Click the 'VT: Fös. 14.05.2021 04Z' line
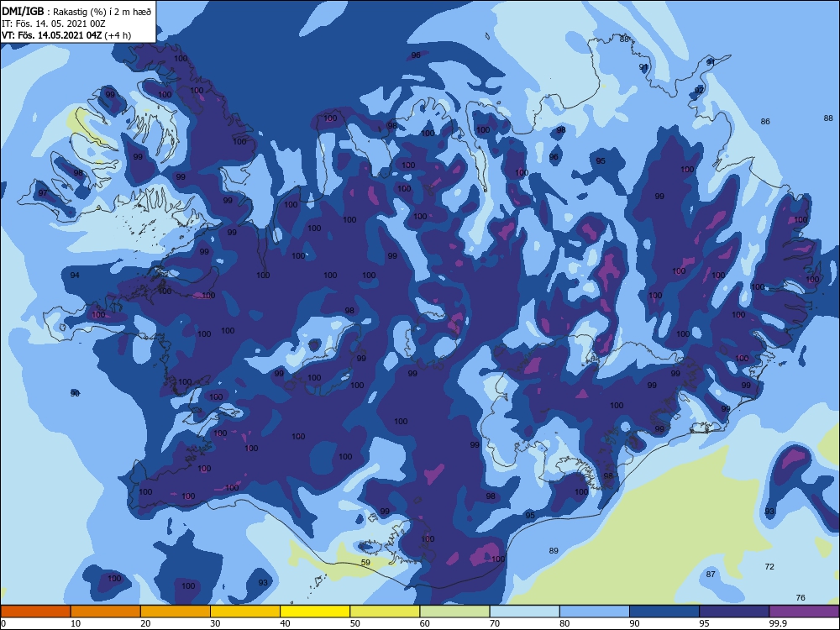Image resolution: width=840 pixels, height=630 pixels. coord(51,35)
